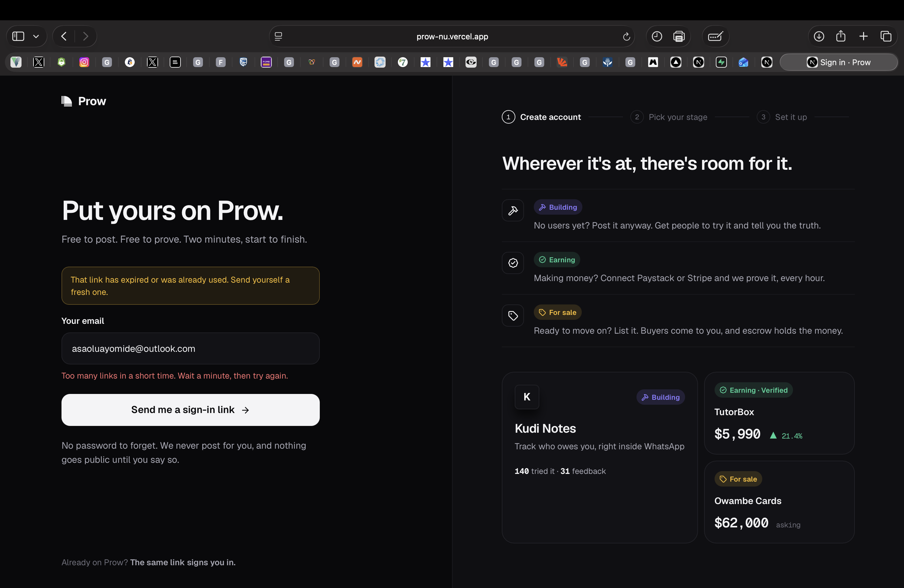Screen dimensions: 904x588
Task: Switch to the Instagram pinned tab
Action: point(84,62)
